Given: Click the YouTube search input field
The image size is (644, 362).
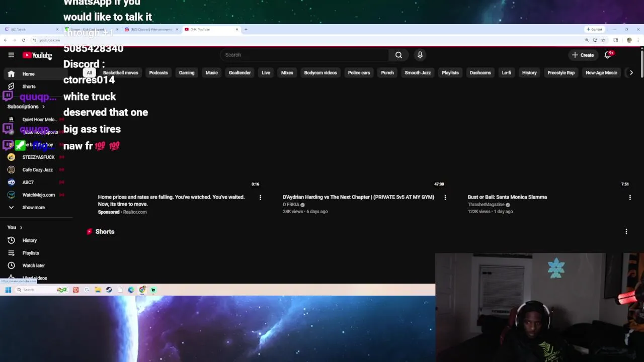Looking at the screenshot, I should [304, 55].
